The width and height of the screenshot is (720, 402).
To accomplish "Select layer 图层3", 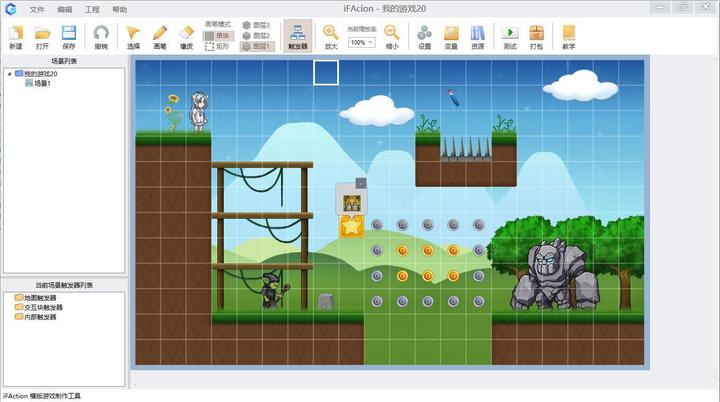I will 257,25.
